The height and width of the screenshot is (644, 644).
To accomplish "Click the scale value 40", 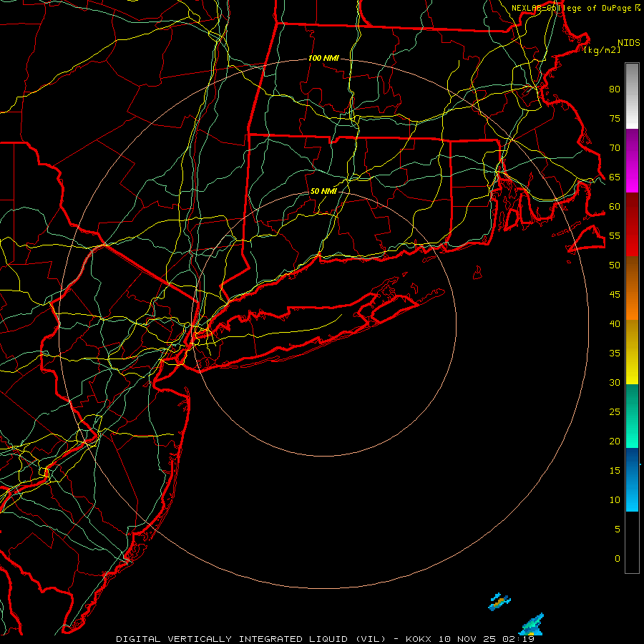I will tap(615, 324).
